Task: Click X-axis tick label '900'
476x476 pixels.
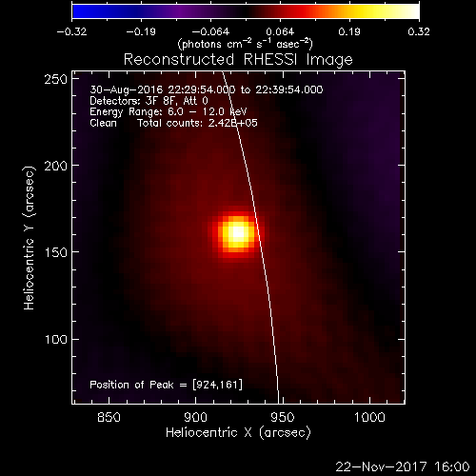Action: point(195,417)
